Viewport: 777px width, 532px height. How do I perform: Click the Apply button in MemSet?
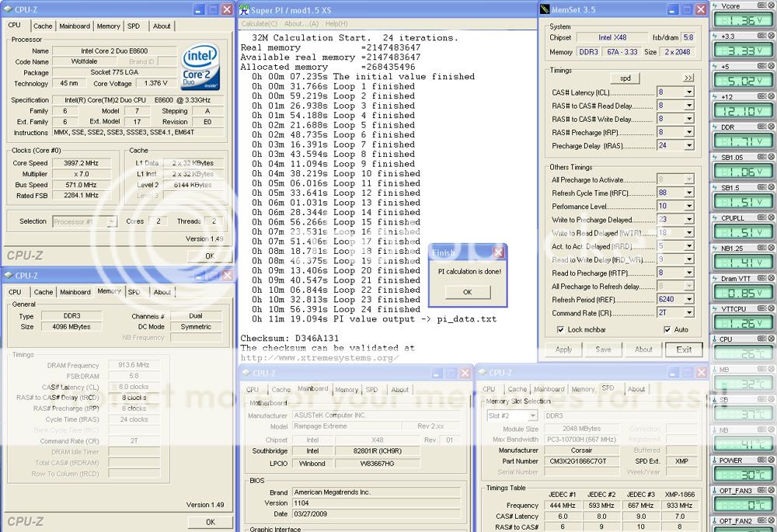point(564,349)
